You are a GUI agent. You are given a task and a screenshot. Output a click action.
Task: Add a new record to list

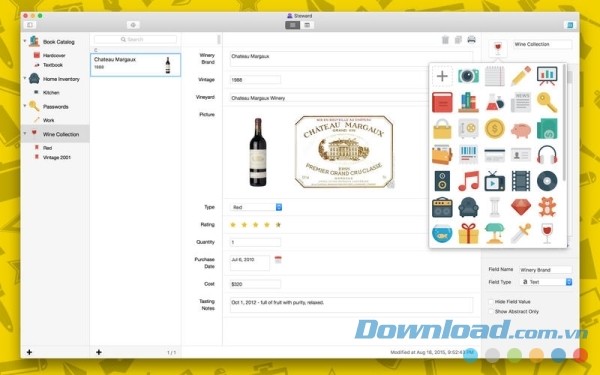point(99,352)
